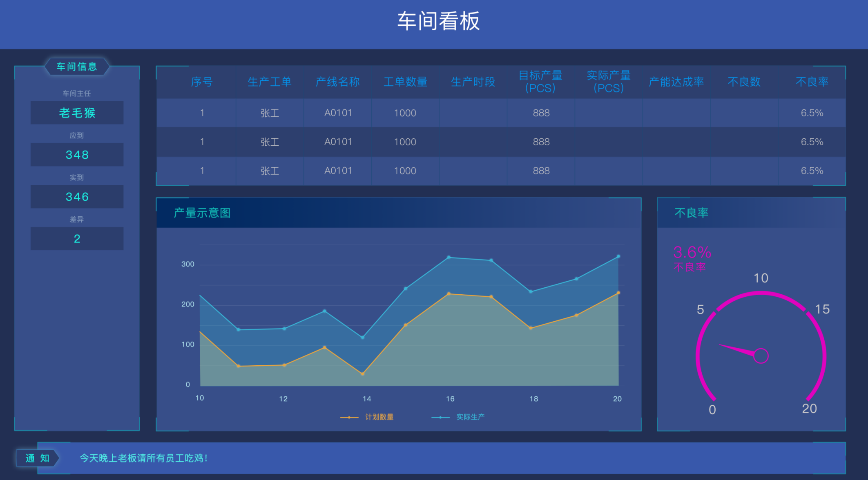This screenshot has width=868, height=480.
Task: Click the 序号 column header
Action: click(202, 82)
